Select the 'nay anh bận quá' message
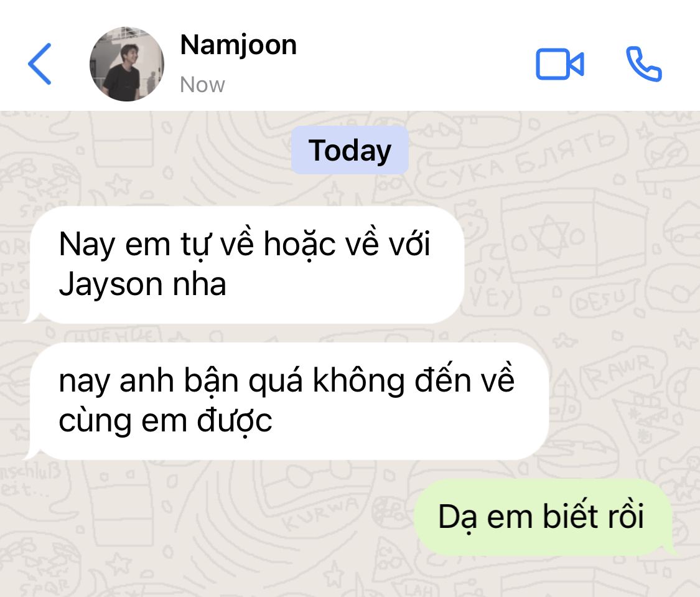 tap(287, 401)
